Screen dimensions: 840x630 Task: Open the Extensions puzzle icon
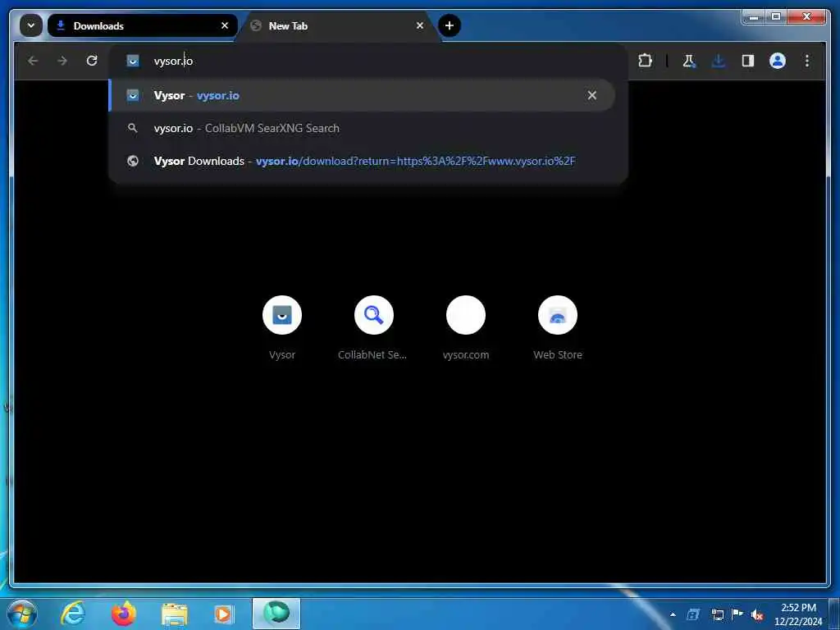(x=645, y=61)
